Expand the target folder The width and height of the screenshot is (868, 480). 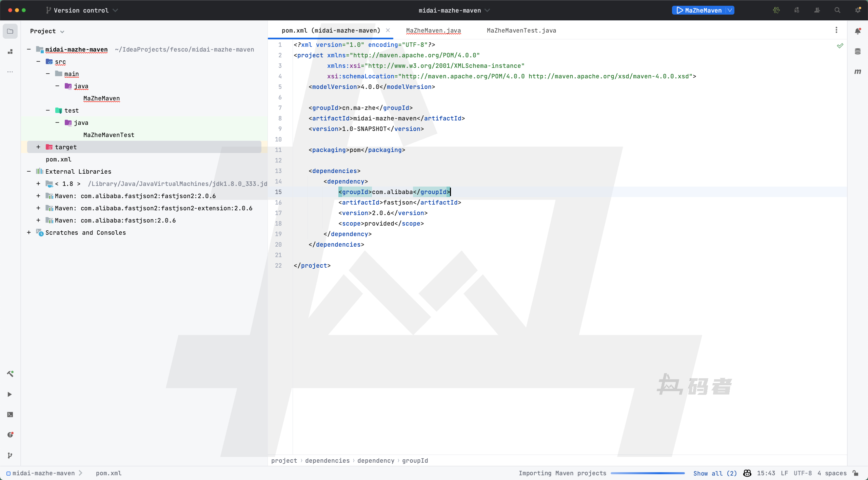tap(38, 147)
